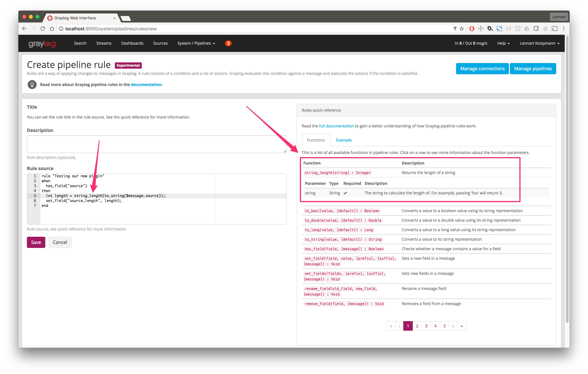Go to page 4 of functions
The width and height of the screenshot is (588, 374).
click(x=435, y=326)
